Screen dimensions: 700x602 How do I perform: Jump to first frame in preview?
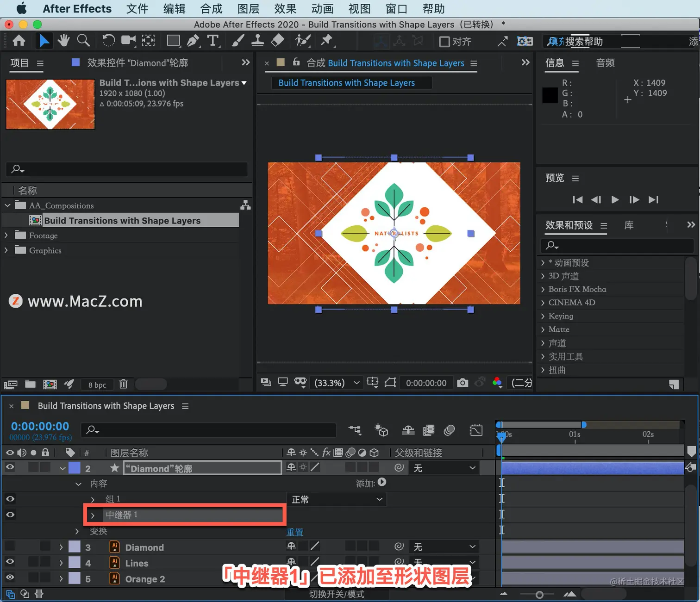577,199
